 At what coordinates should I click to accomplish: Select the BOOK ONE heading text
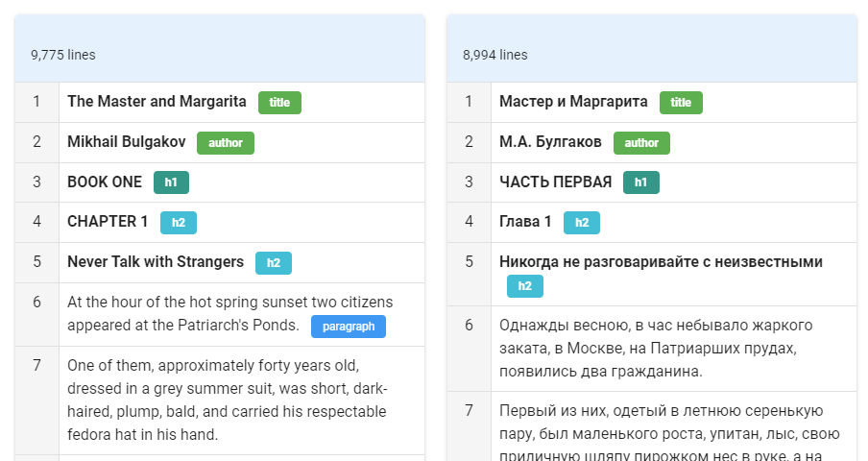105,182
